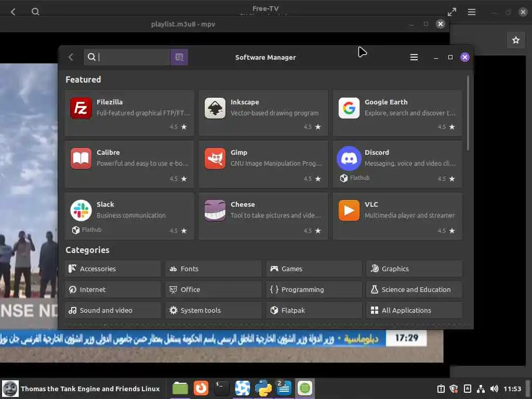Open the Cheese app icon

(215, 210)
